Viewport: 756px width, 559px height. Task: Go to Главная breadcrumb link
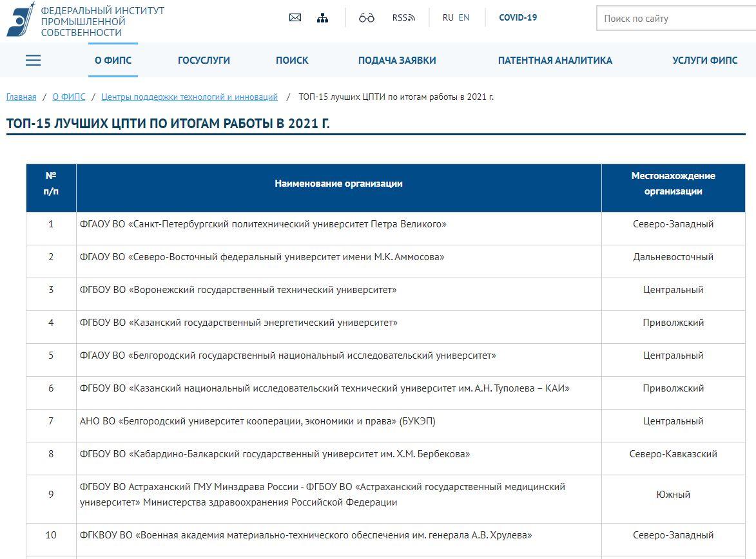[x=21, y=97]
